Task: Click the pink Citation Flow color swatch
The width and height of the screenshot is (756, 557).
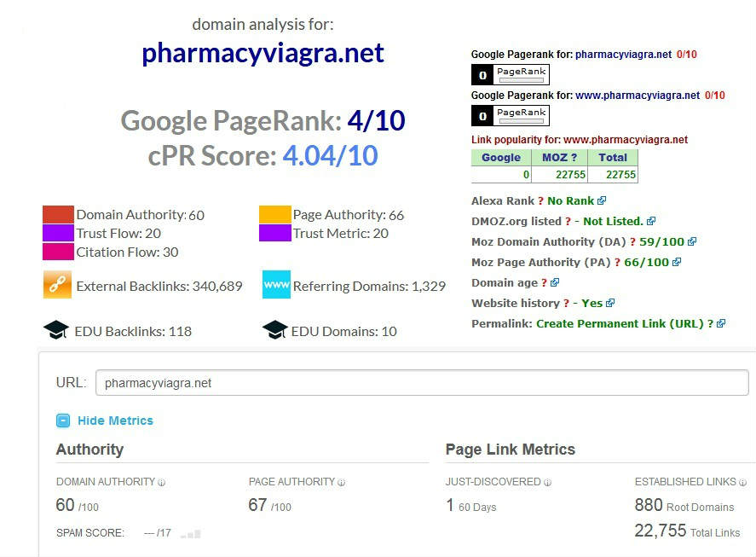Action: point(58,252)
